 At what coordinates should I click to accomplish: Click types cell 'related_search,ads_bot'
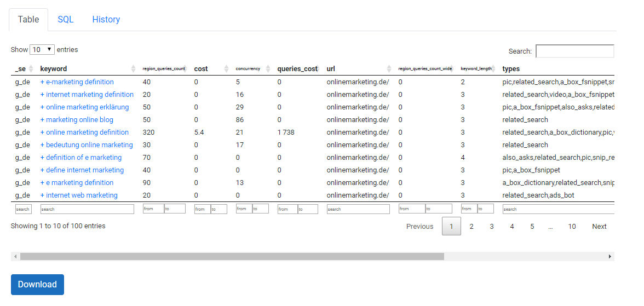(x=538, y=195)
